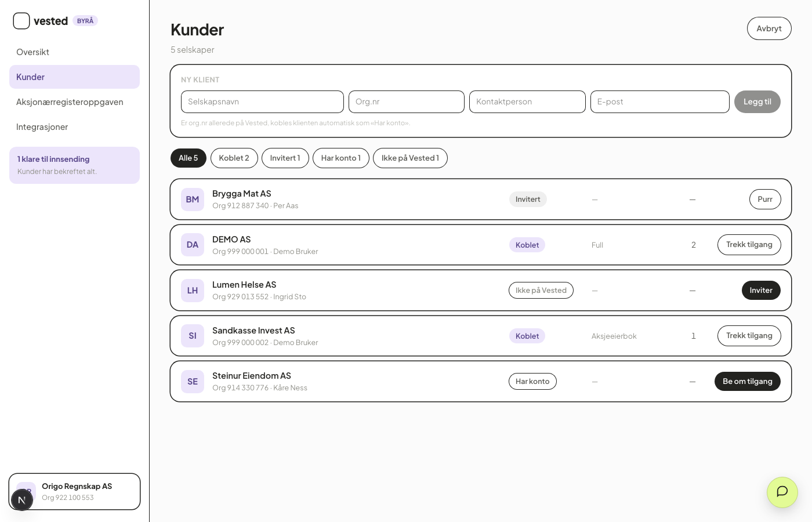The height and width of the screenshot is (522, 812).
Task: Filter list by Koblet 2
Action: point(234,158)
